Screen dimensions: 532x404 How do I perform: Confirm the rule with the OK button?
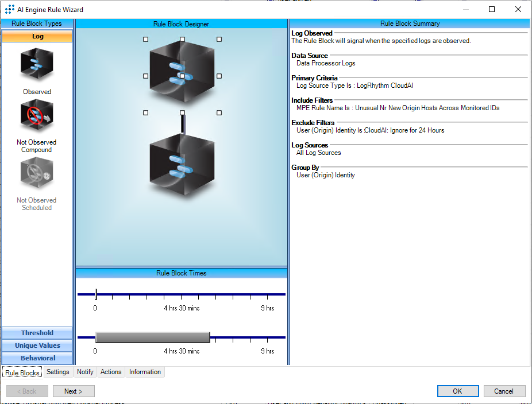pos(457,391)
